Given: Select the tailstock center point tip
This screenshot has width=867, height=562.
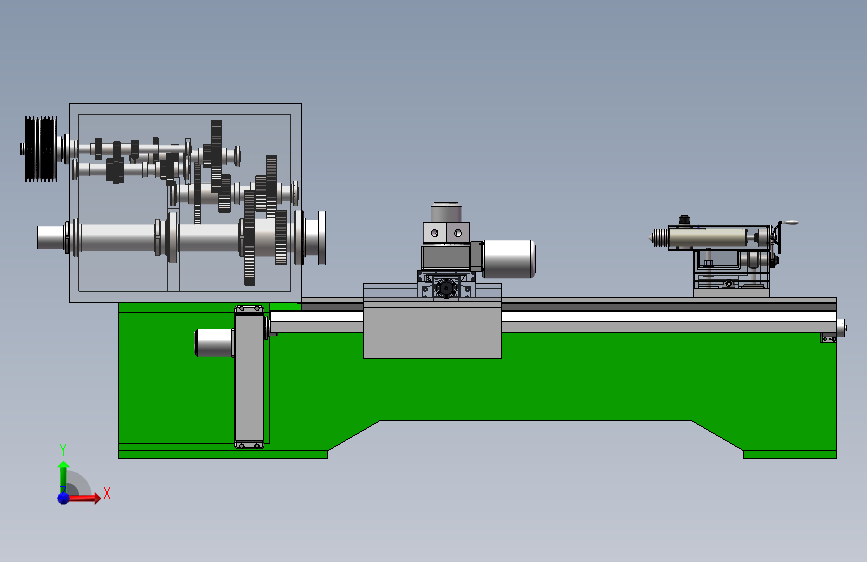Looking at the screenshot, I should (x=652, y=238).
